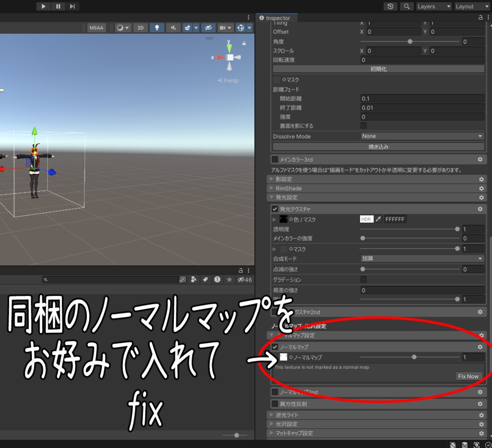Click the FFFFFF HDR color swatch
The image size is (492, 448).
(395, 219)
